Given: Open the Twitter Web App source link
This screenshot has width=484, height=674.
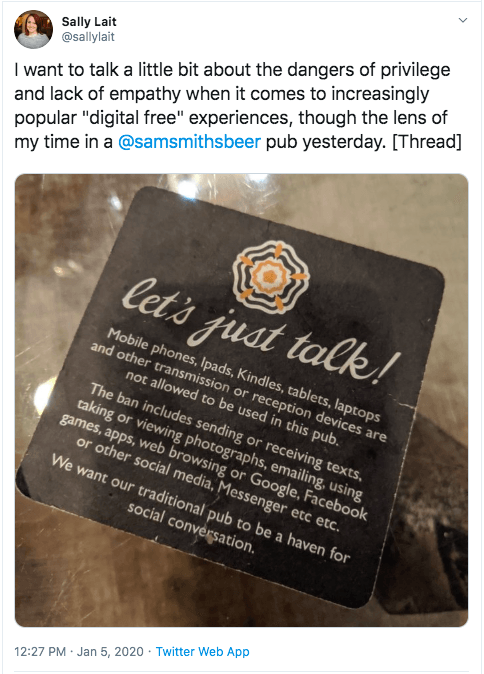Looking at the screenshot, I should click(x=202, y=652).
